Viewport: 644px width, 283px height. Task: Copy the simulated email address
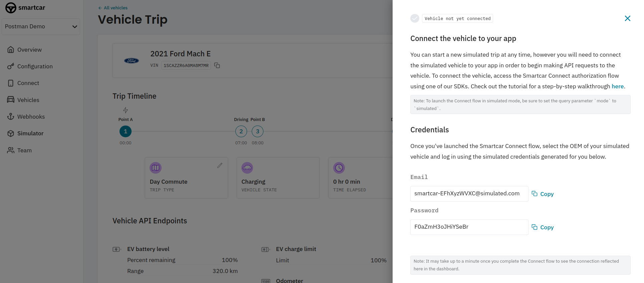pyautogui.click(x=543, y=194)
